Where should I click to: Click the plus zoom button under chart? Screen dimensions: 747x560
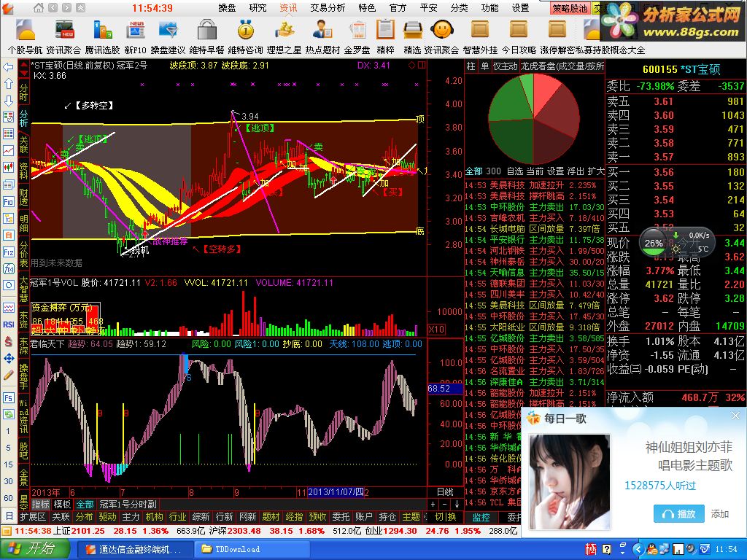(x=433, y=504)
